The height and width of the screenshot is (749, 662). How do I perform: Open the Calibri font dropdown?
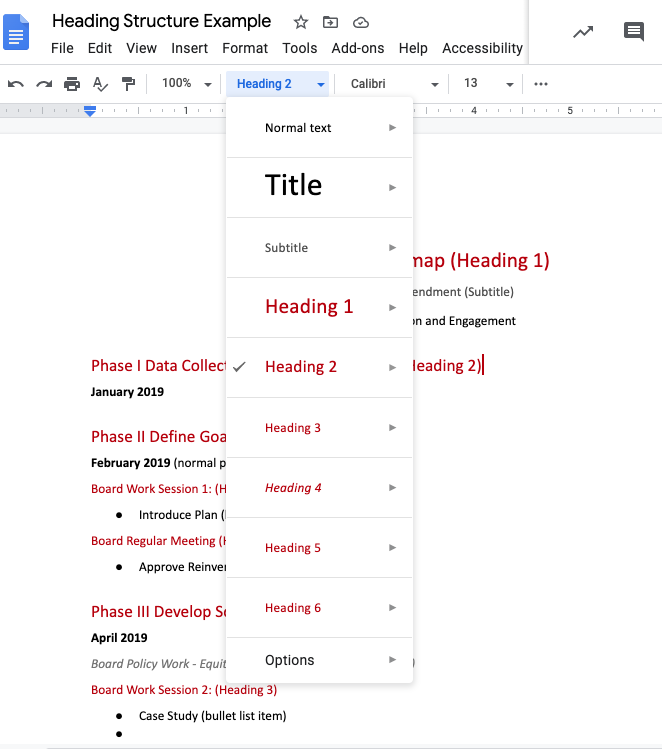393,84
